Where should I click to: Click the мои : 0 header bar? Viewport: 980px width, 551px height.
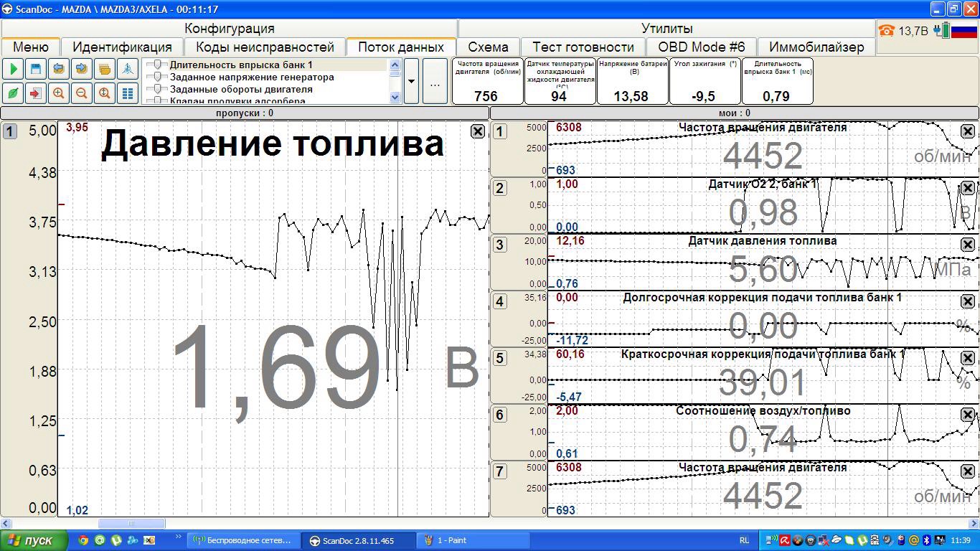point(735,113)
